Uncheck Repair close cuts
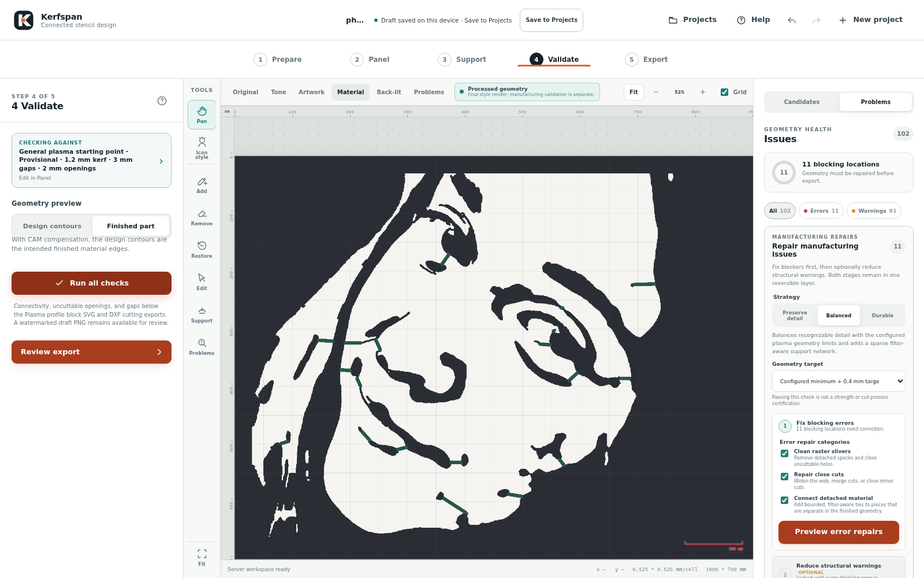Image resolution: width=924 pixels, height=578 pixels. click(x=784, y=477)
